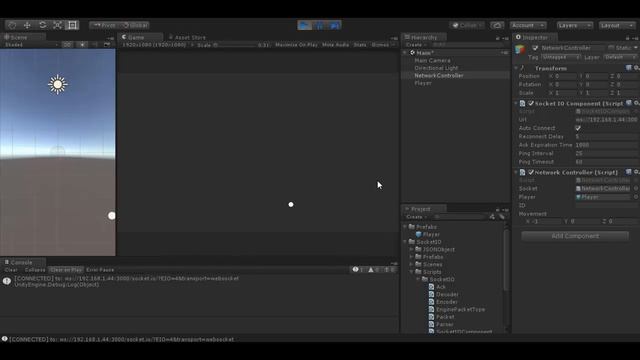Click the Url input field
This screenshot has height=360, width=640.
pos(606,120)
